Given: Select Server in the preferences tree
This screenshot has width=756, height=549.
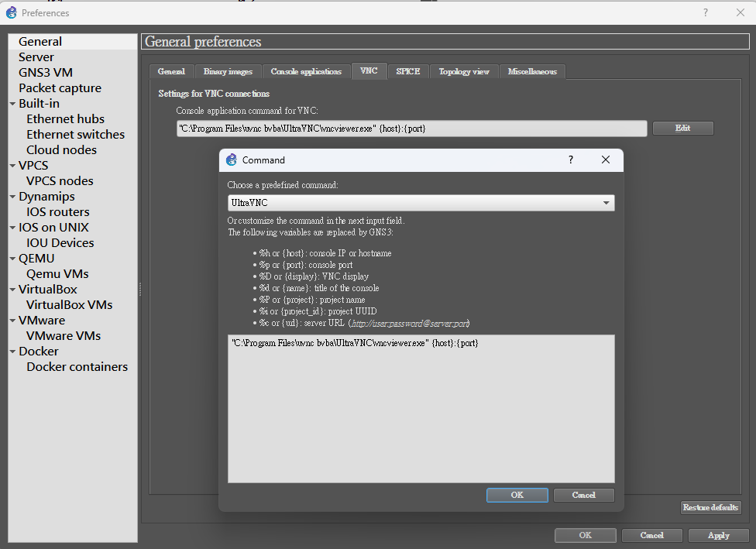Looking at the screenshot, I should 36,57.
